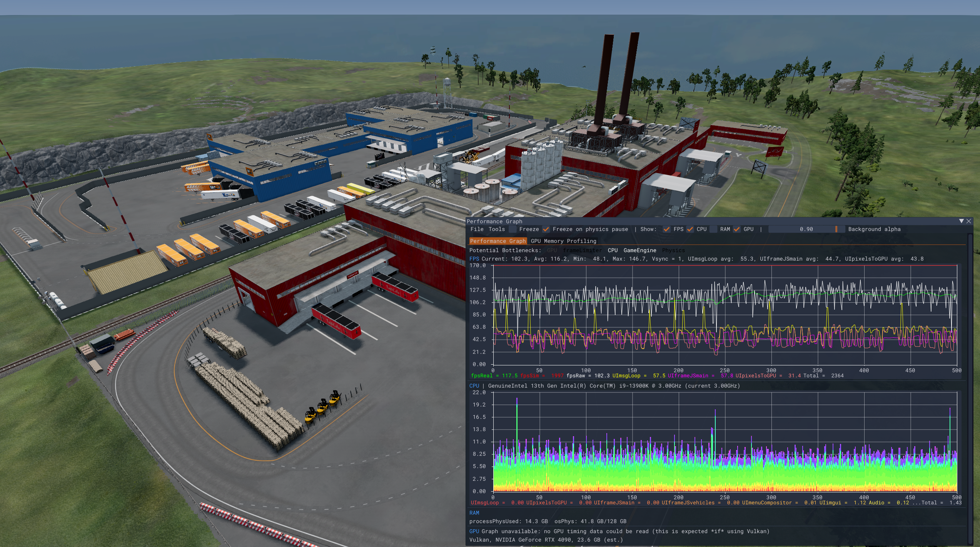Switch to the GPU Memory Profiling tab
The width and height of the screenshot is (980, 547).
coord(563,241)
